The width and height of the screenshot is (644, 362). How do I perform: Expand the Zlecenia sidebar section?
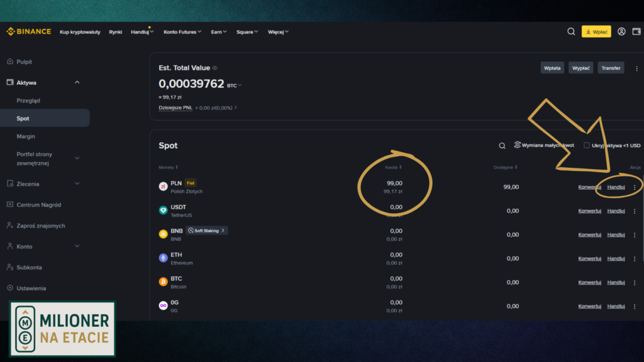(77, 184)
